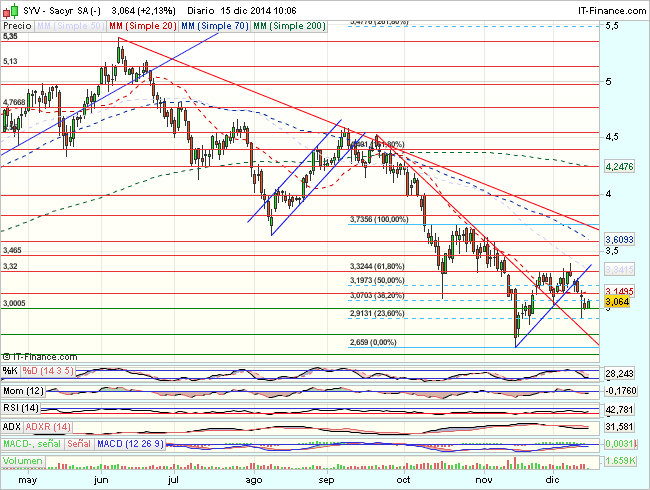Open the Mom (12) indicator label
Screen dimensions: 650x490
(24, 391)
